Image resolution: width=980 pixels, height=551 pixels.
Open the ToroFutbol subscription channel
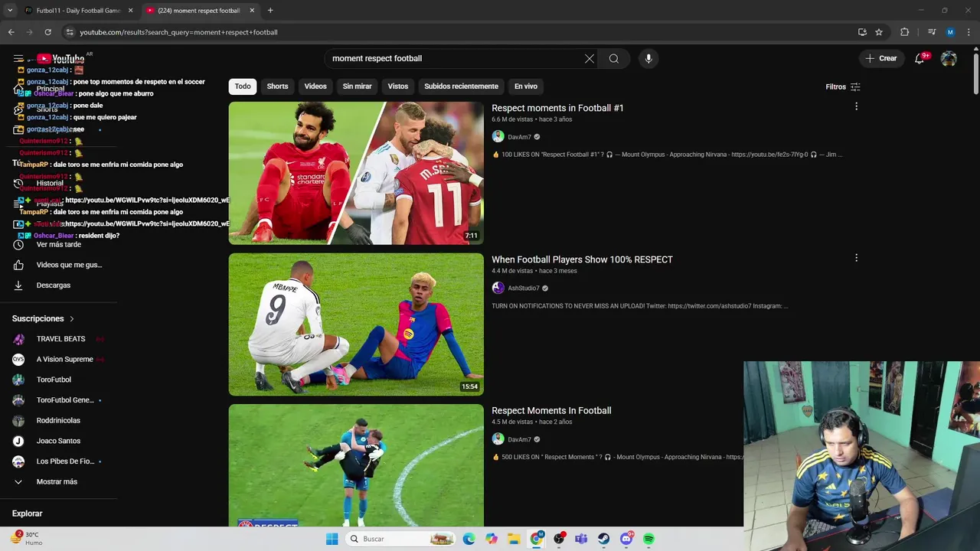click(x=54, y=380)
